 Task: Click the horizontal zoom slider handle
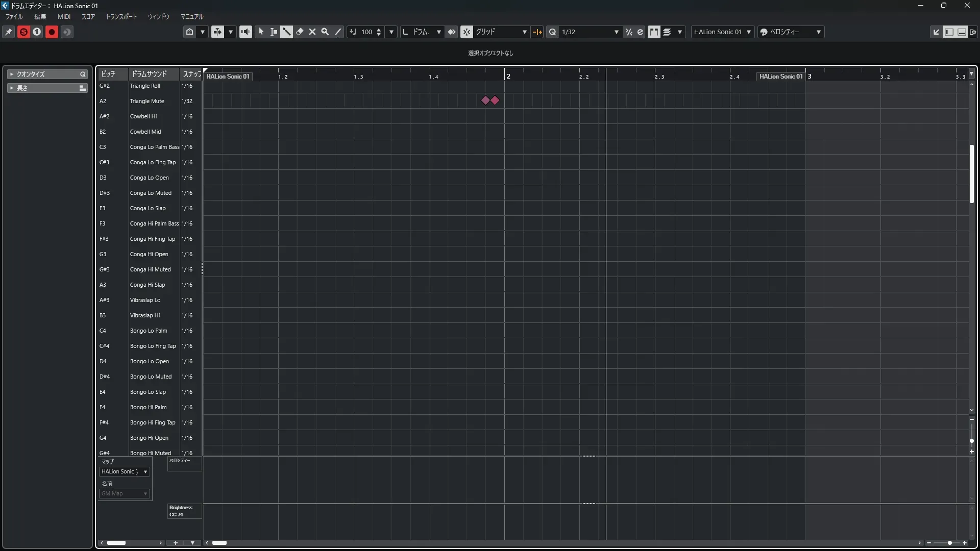click(x=949, y=543)
